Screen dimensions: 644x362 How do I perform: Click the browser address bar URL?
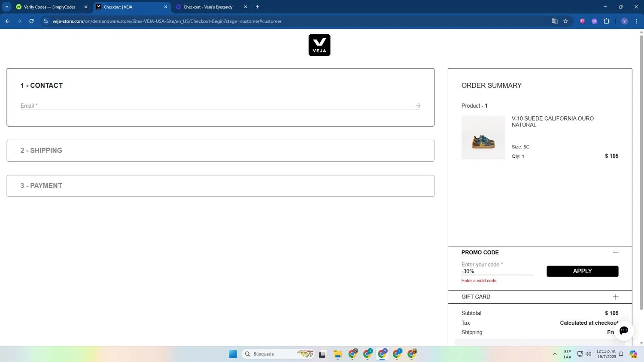tap(167, 21)
